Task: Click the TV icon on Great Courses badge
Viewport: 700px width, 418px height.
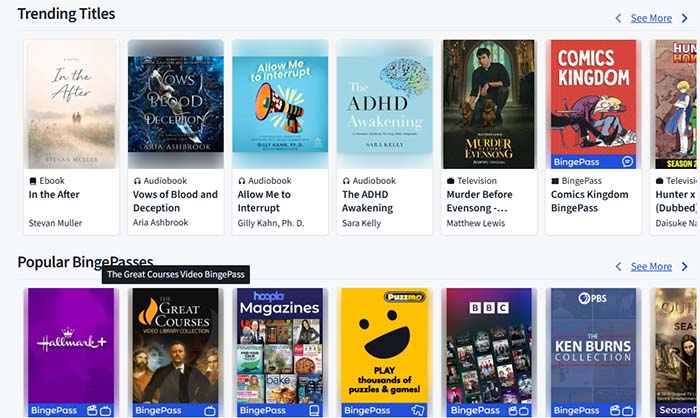Action: [x=210, y=410]
